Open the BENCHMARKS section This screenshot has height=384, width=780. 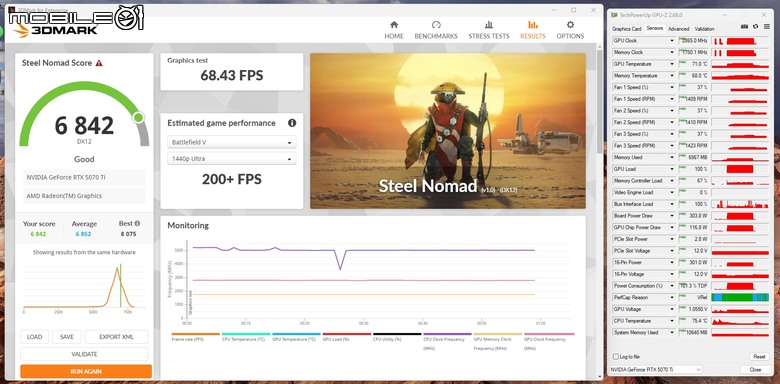436,30
